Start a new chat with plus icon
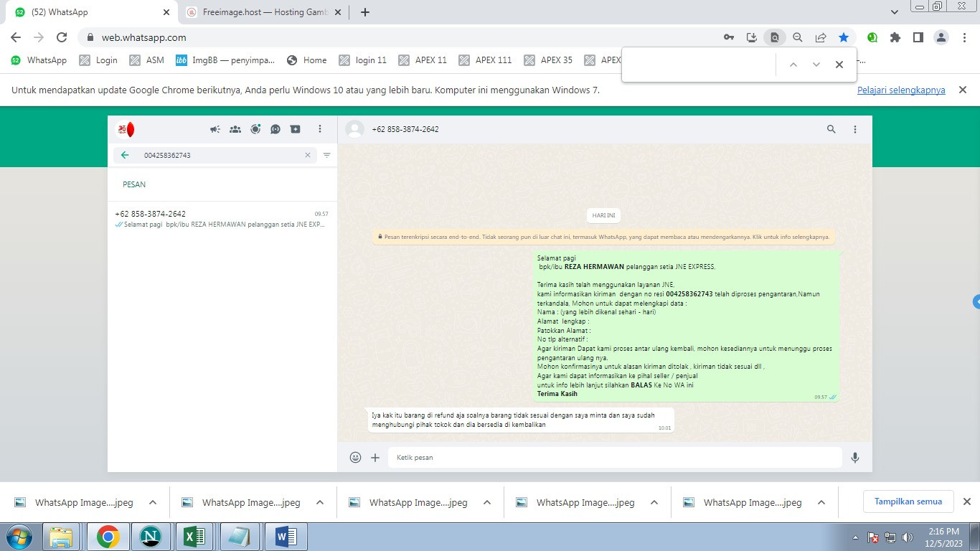Screen dimensions: 980x551 click(296, 129)
